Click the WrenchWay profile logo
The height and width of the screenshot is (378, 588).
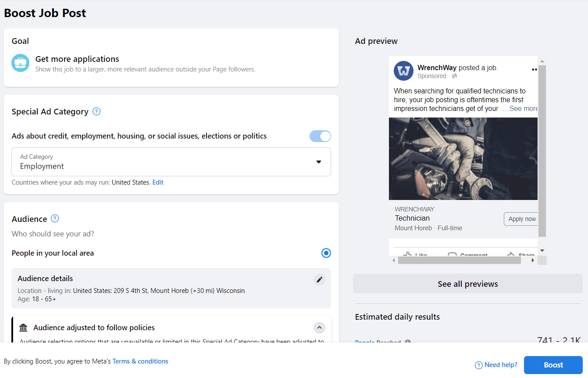click(403, 71)
